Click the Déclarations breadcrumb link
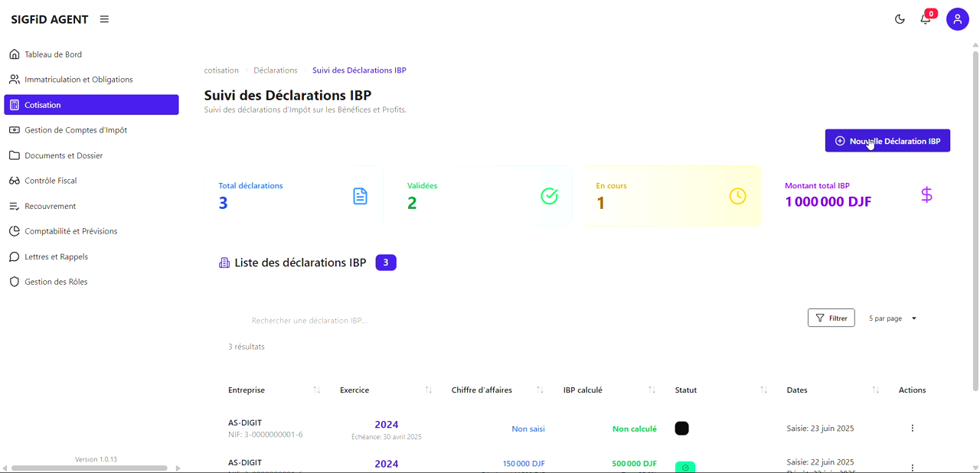 (276, 70)
